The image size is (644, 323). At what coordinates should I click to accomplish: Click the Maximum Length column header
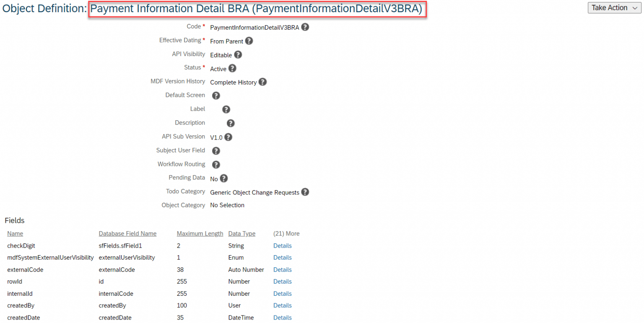point(200,234)
